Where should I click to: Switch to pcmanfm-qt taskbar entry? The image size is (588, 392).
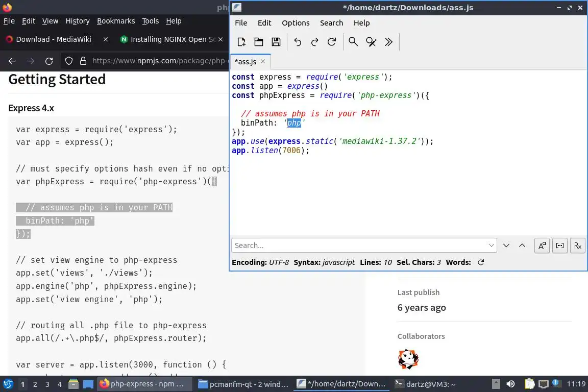(243, 384)
